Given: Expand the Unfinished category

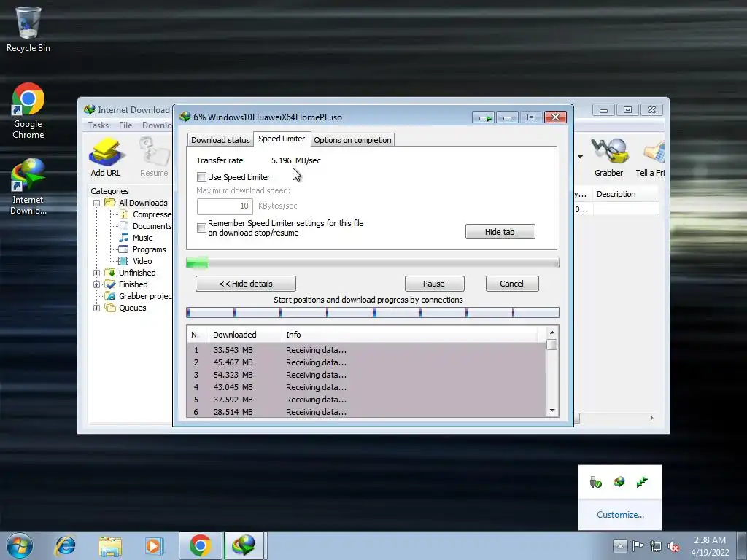Looking at the screenshot, I should tap(97, 273).
